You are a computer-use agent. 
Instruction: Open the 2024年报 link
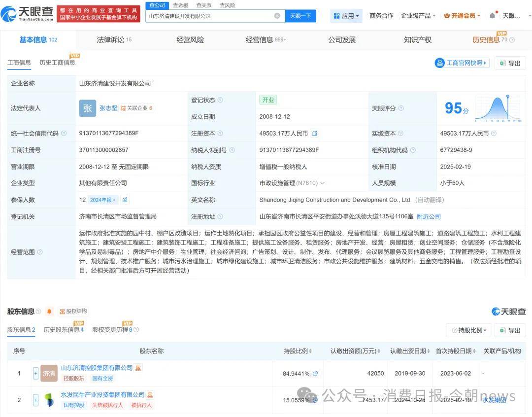click(x=103, y=200)
